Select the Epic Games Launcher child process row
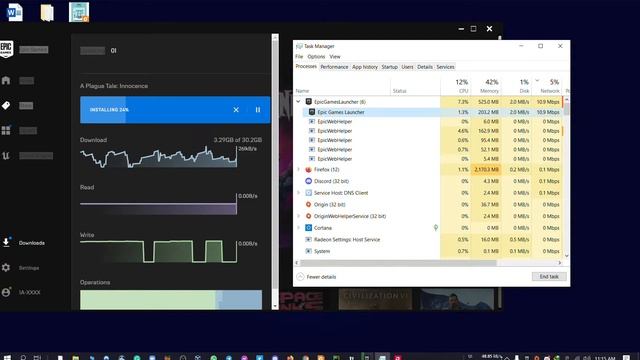 pyautogui.click(x=433, y=112)
